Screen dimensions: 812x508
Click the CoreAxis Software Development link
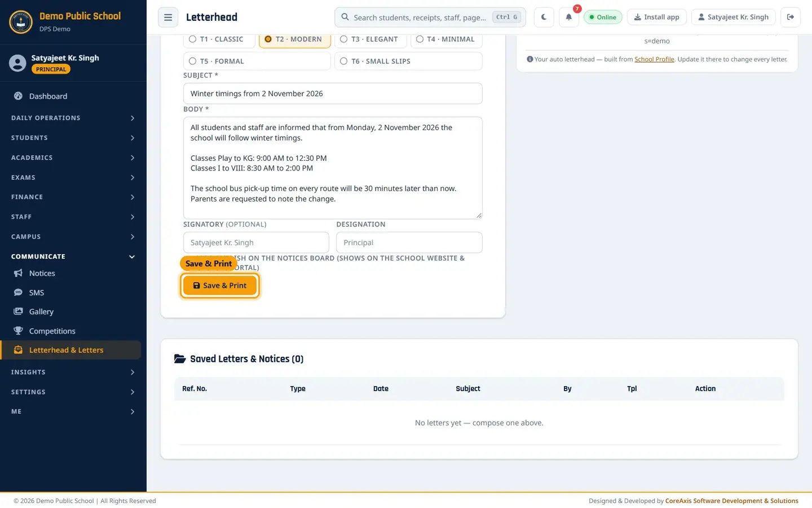pos(731,501)
